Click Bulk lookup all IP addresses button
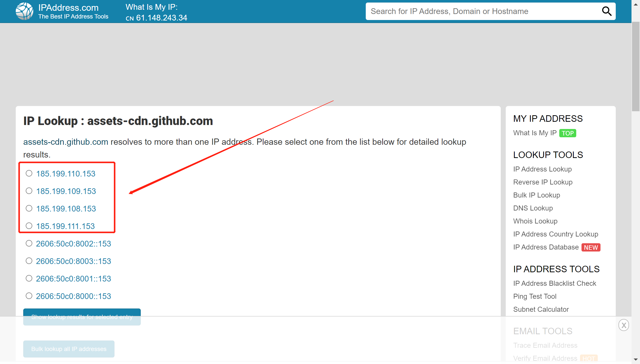The image size is (640, 364). pyautogui.click(x=69, y=349)
